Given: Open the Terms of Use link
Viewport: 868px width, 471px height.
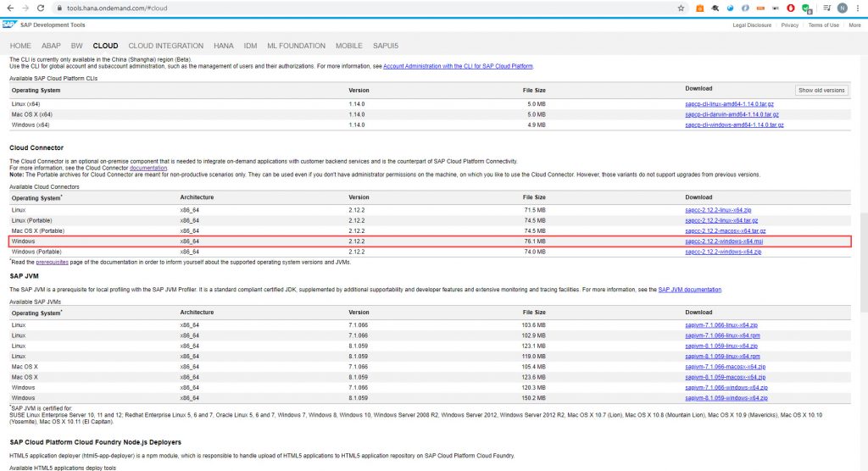Looking at the screenshot, I should click(823, 25).
